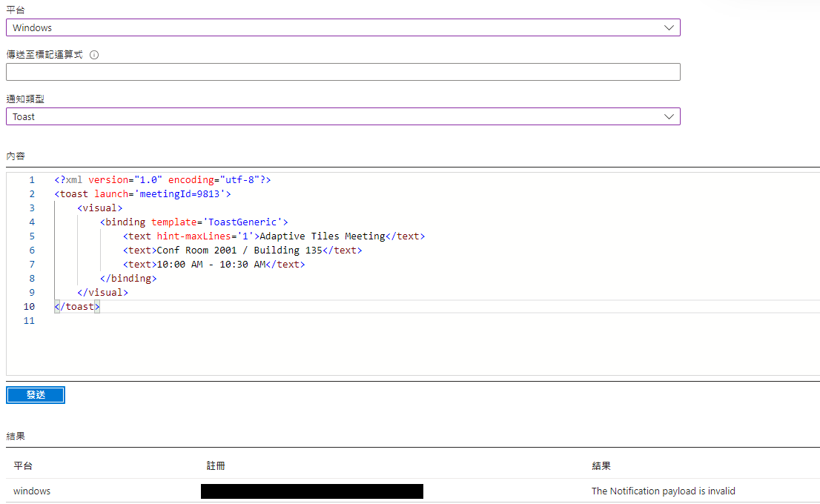Click the toast launch tag on line 2

coord(143,194)
